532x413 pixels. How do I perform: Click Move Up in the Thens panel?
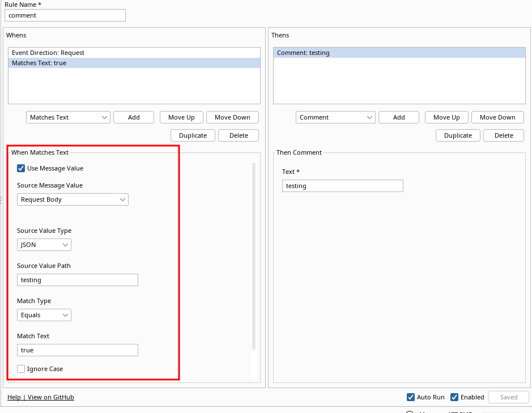[446, 117]
